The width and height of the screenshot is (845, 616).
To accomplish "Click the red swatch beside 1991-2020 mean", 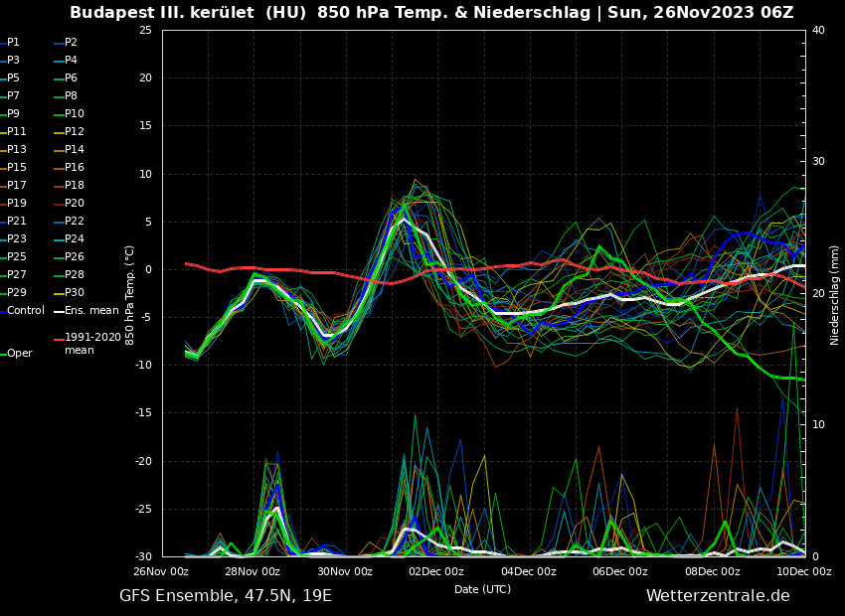I will pos(59,339).
